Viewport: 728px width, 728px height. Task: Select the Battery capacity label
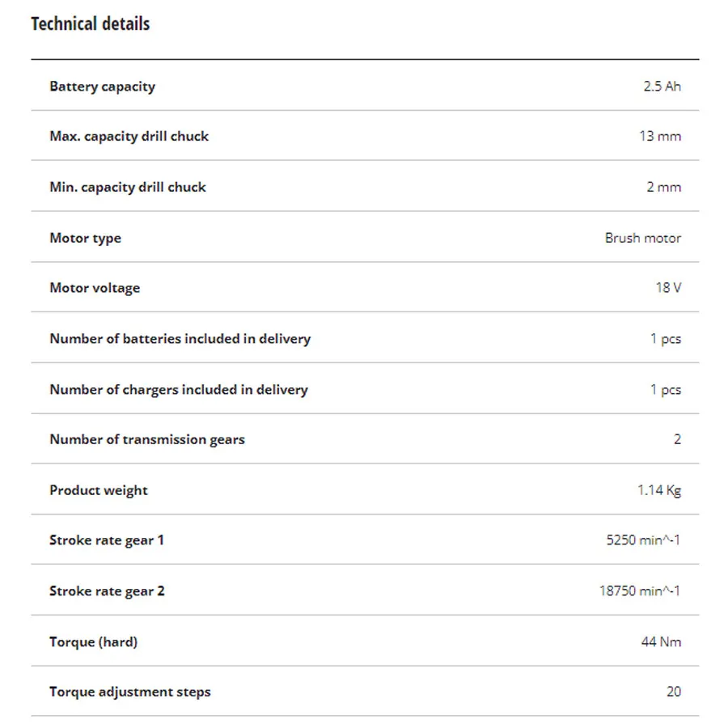pyautogui.click(x=102, y=87)
